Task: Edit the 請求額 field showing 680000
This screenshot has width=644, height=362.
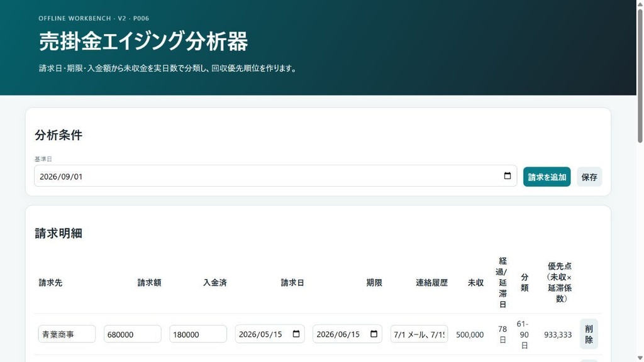Action: [x=132, y=334]
